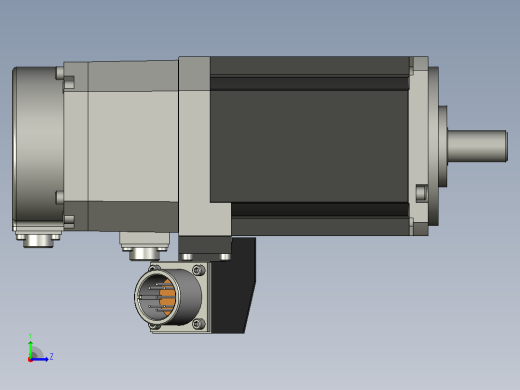Select the black angled connector bracket
520x390 pixels.
[x=233, y=285]
